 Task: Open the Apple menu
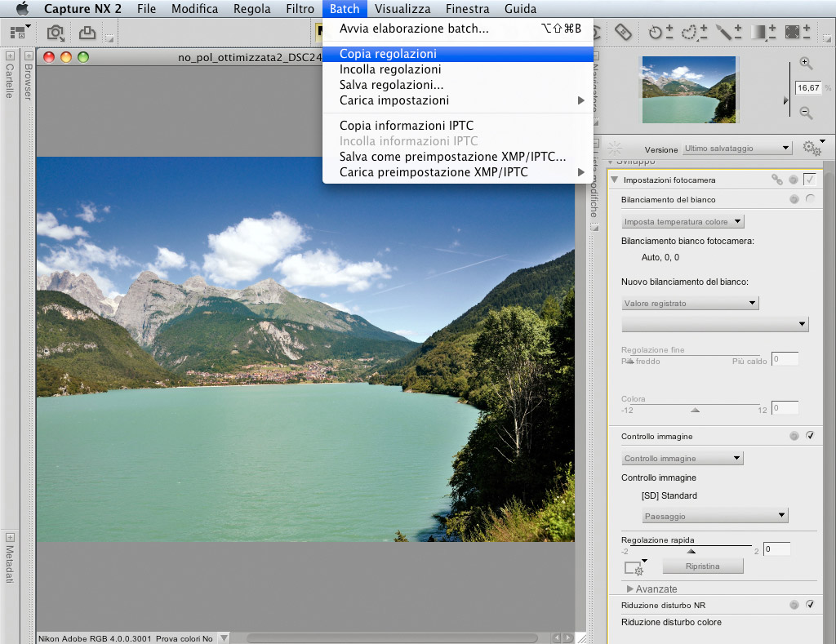tap(22, 8)
